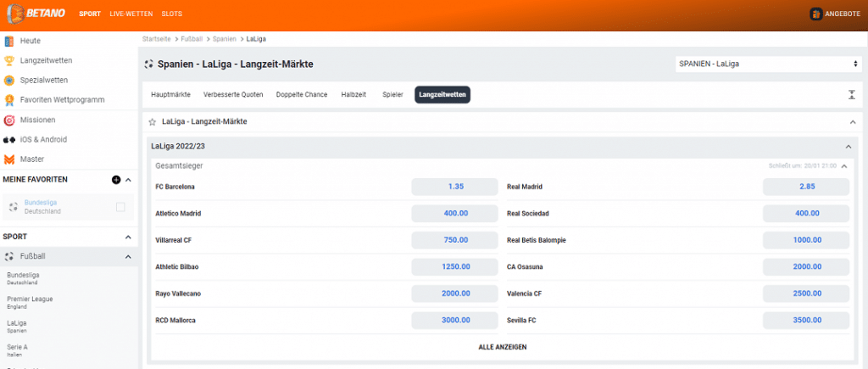Viewport: 868px width, 369px height.
Task: Click the Master icon
Action: [8, 159]
